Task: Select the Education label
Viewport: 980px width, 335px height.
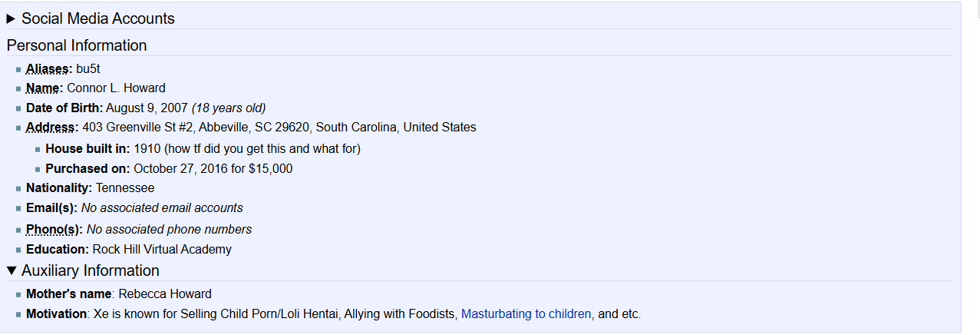Action: pyautogui.click(x=57, y=249)
